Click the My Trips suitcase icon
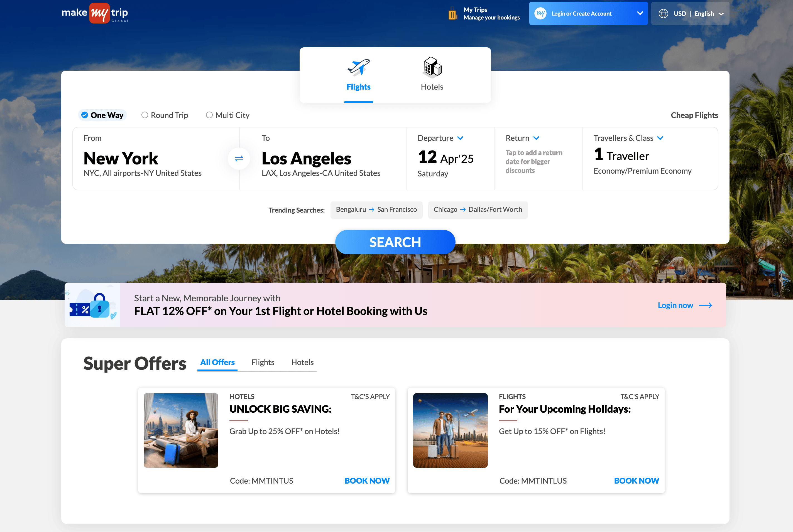793x532 pixels. (452, 14)
